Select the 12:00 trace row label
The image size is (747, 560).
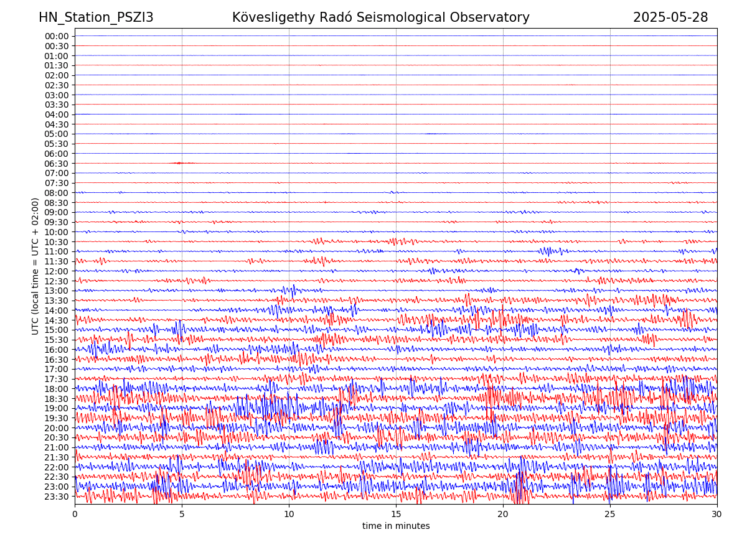57,271
